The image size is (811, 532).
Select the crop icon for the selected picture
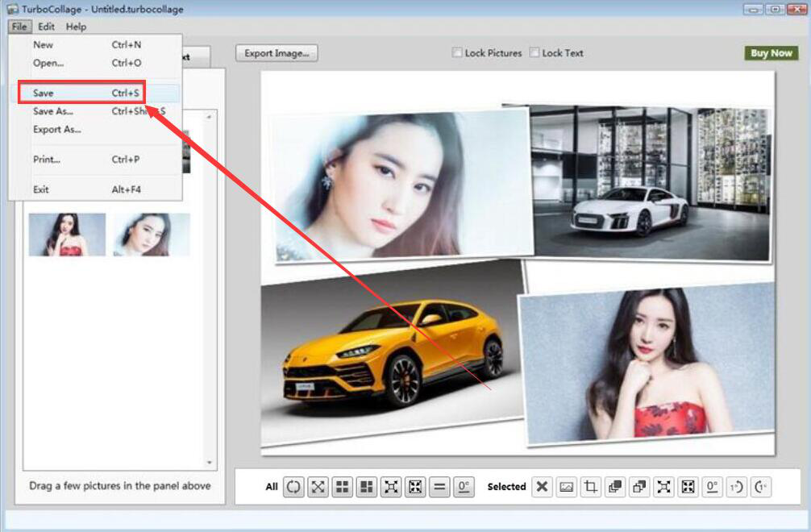(591, 487)
